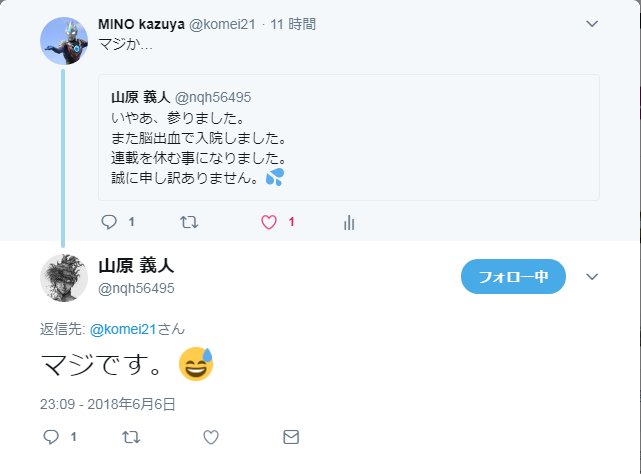Reply to 山原 義人's マジです tweet
641x474 pixels.
[x=53, y=437]
